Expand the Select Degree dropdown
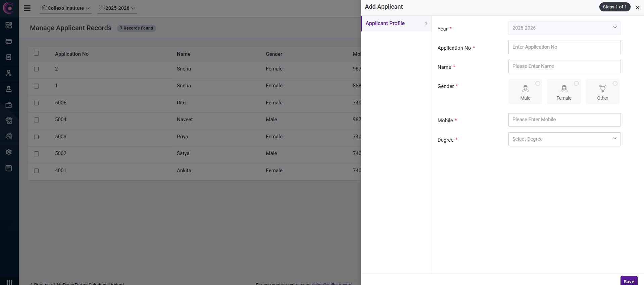644x285 pixels. tap(564, 139)
